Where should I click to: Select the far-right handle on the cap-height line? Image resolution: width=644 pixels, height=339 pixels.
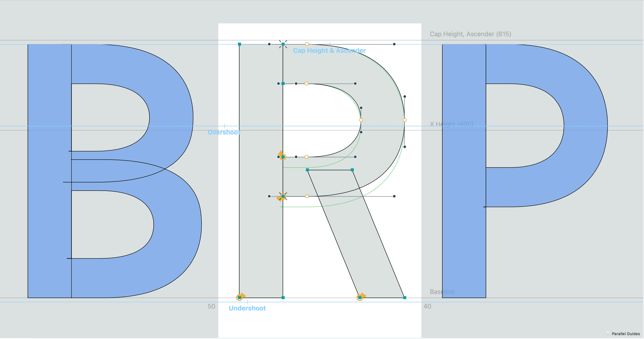click(394, 44)
